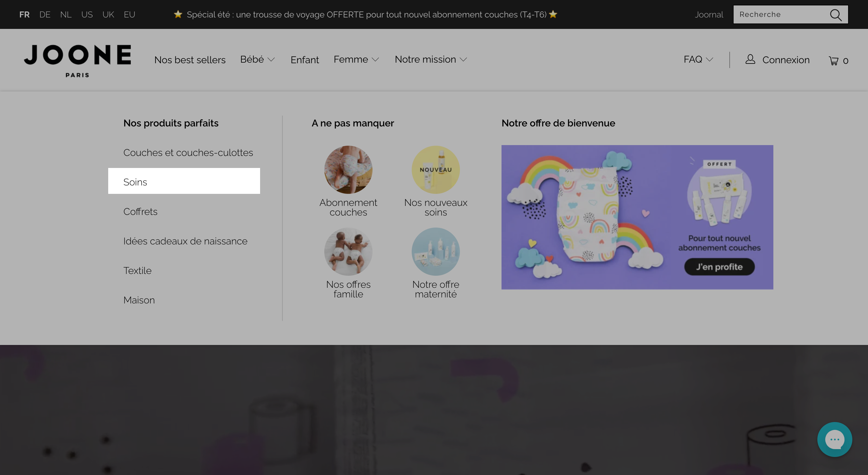The height and width of the screenshot is (475, 868).
Task: Select Nos offres famille circle image
Action: pyautogui.click(x=348, y=251)
